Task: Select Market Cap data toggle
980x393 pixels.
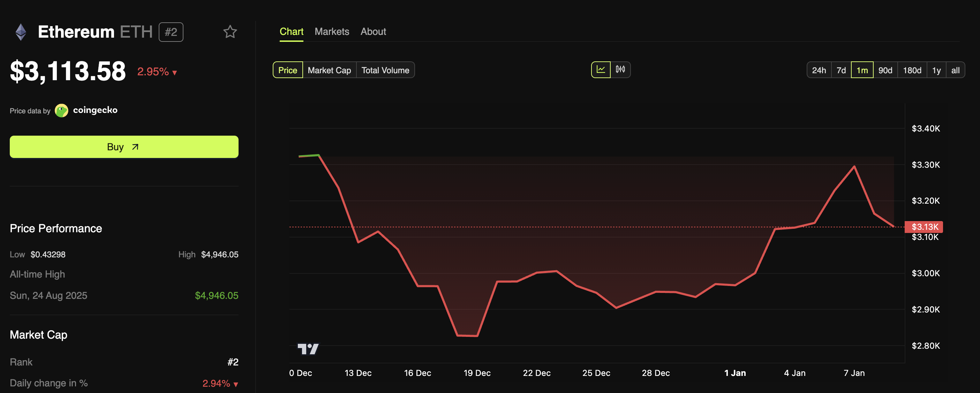Action: point(329,70)
